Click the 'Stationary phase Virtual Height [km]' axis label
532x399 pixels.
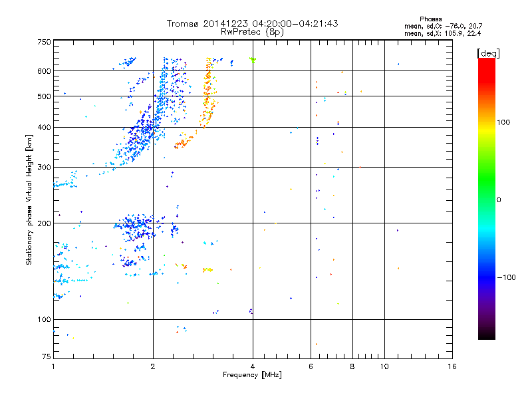(29, 199)
